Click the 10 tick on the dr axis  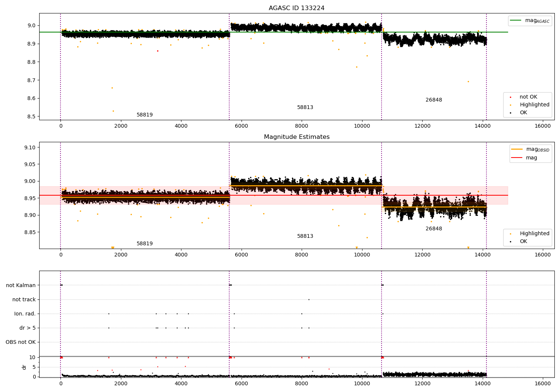[x=32, y=358]
